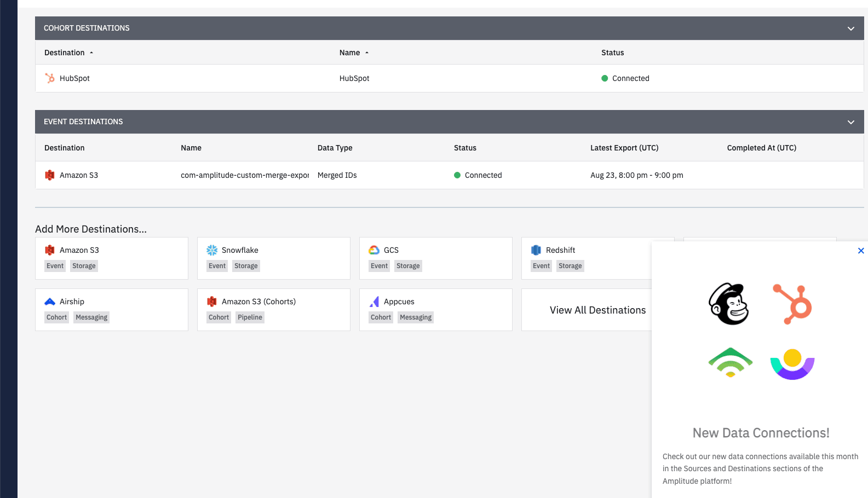868x498 pixels.
Task: Click the Storage tag on Snowflake card
Action: (246, 266)
